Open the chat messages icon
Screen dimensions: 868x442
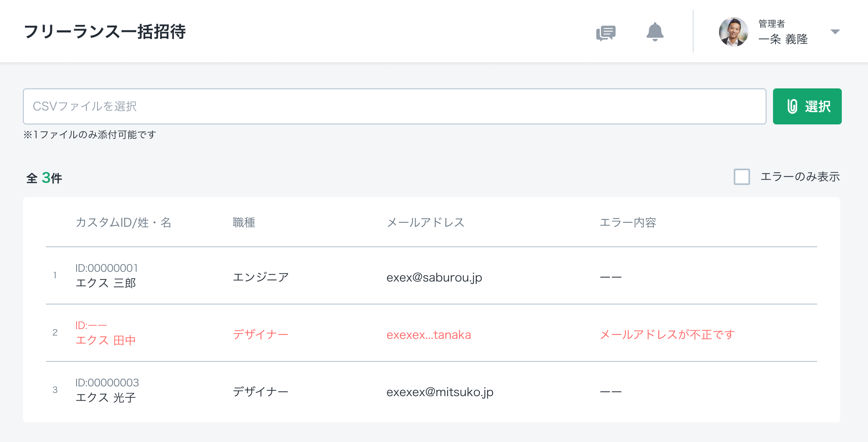pos(606,33)
